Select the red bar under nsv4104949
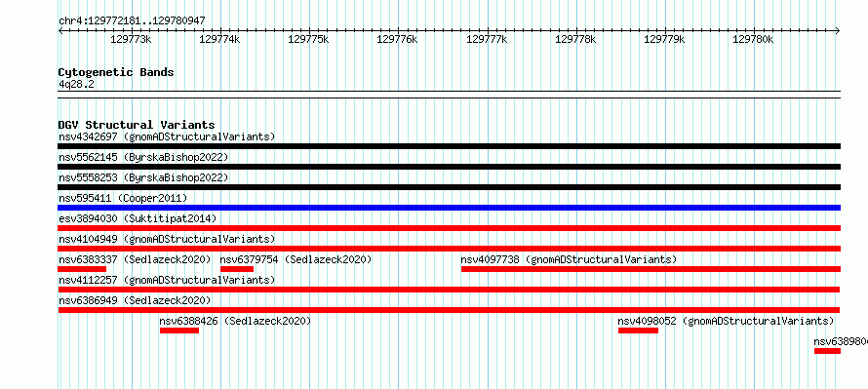The width and height of the screenshot is (868, 389). [449, 249]
